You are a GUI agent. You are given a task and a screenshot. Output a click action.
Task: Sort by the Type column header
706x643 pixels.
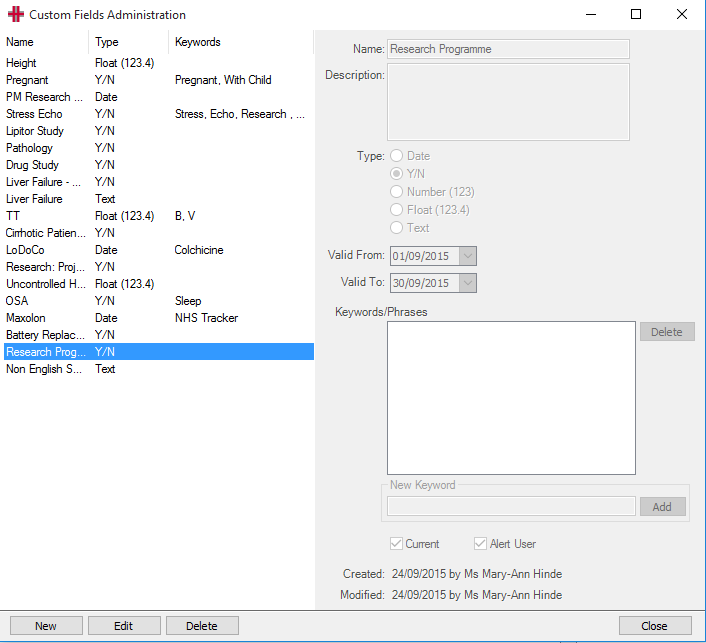click(128, 42)
